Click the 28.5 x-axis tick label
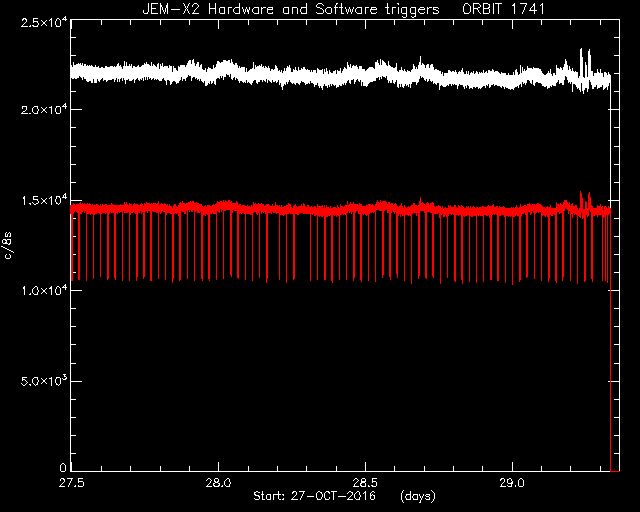The image size is (640, 512). tap(365, 483)
